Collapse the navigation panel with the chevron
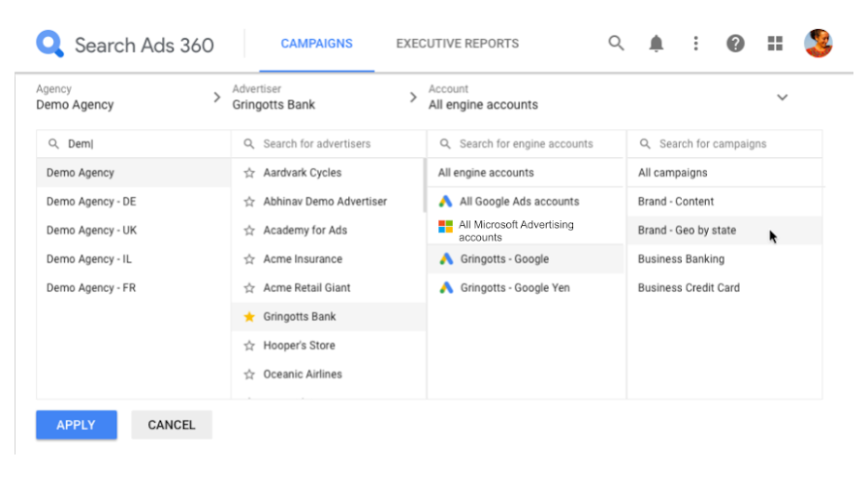Image resolution: width=868 pixels, height=488 pixels. pos(783,97)
